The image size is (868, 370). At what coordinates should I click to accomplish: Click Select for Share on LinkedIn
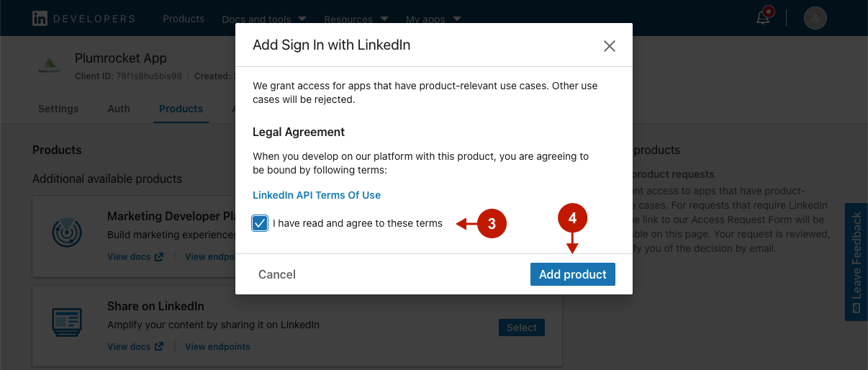(521, 328)
